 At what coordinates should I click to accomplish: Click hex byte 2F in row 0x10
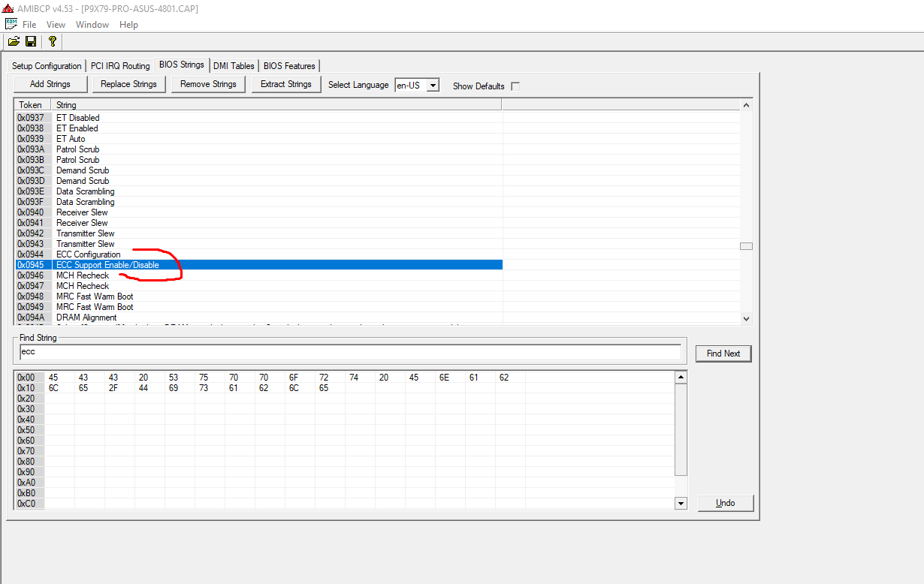pos(113,388)
